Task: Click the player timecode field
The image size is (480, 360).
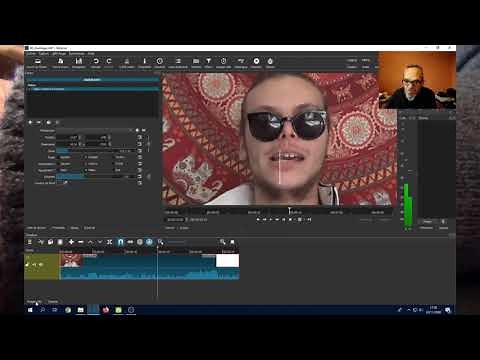Action: tap(176, 220)
